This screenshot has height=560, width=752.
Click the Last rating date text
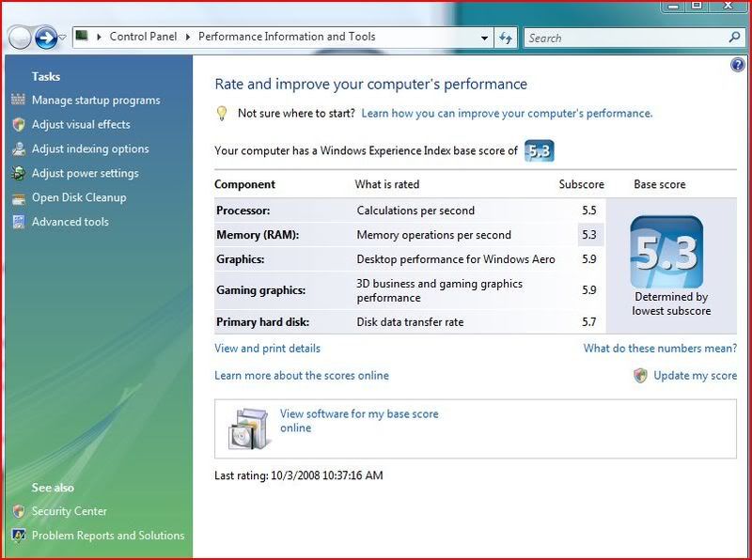coord(298,475)
